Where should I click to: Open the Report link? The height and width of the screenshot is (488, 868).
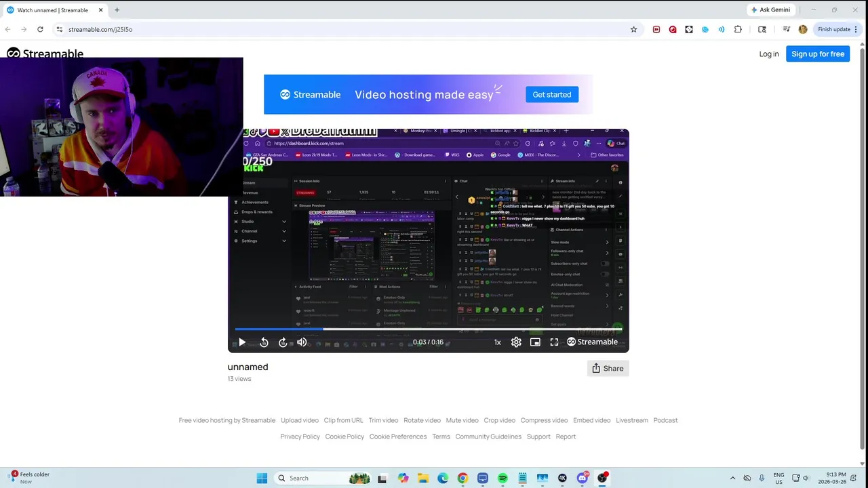point(566,436)
